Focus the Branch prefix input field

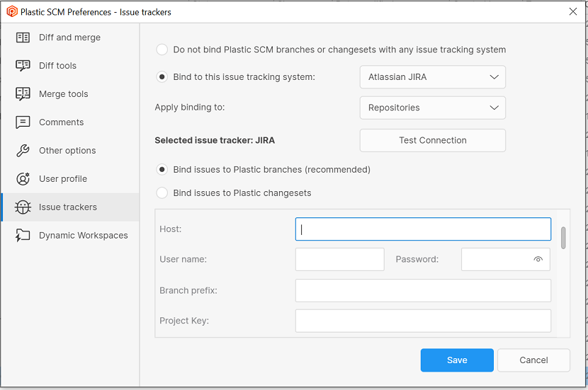tap(423, 291)
